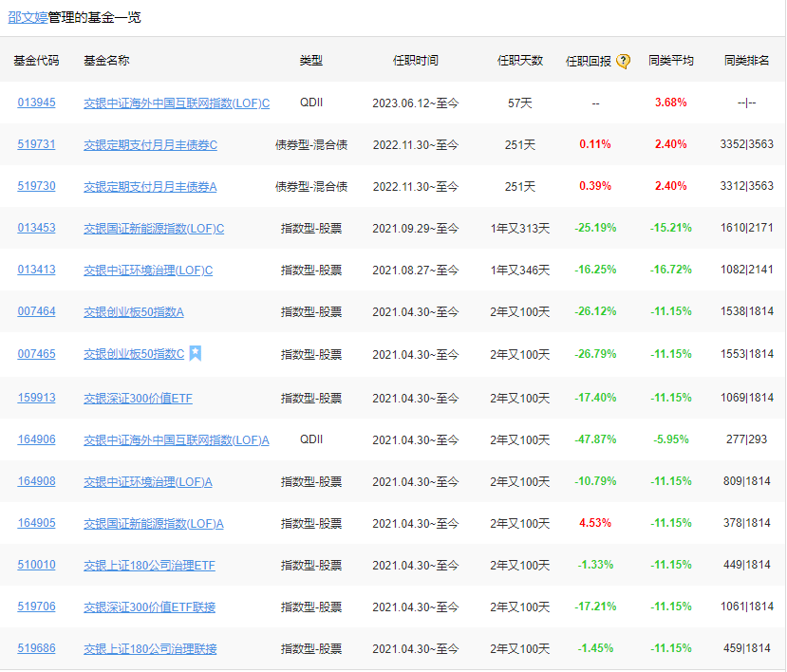787x672 pixels.
Task: Open 交银上证180公司治理ETF fund link
Action: coord(149,566)
